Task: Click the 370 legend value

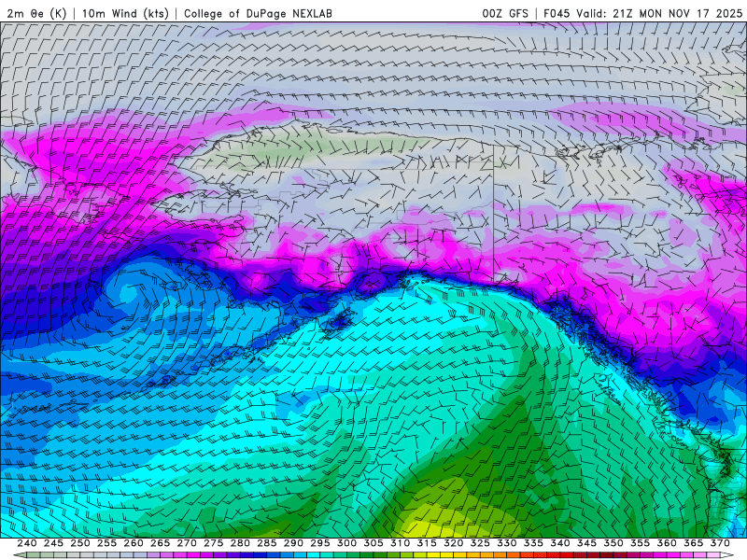Action: (x=720, y=543)
